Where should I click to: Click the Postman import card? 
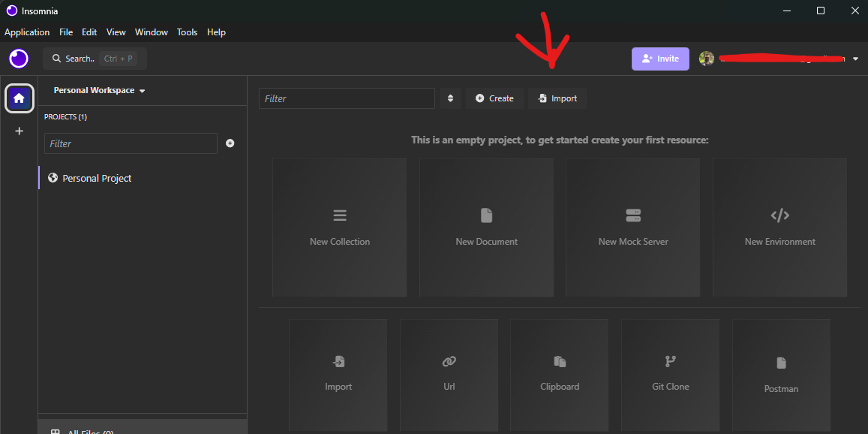click(781, 374)
